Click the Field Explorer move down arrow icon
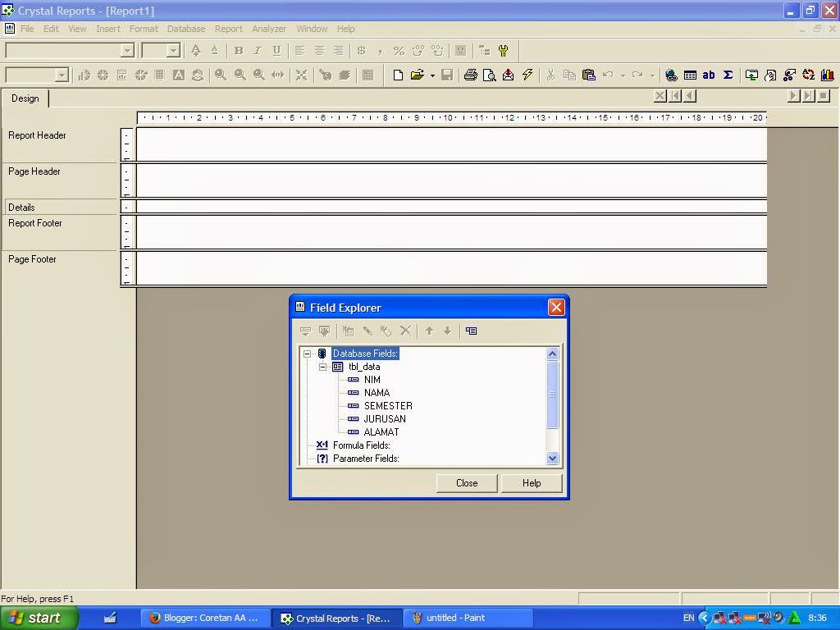This screenshot has width=840, height=630. 447,331
